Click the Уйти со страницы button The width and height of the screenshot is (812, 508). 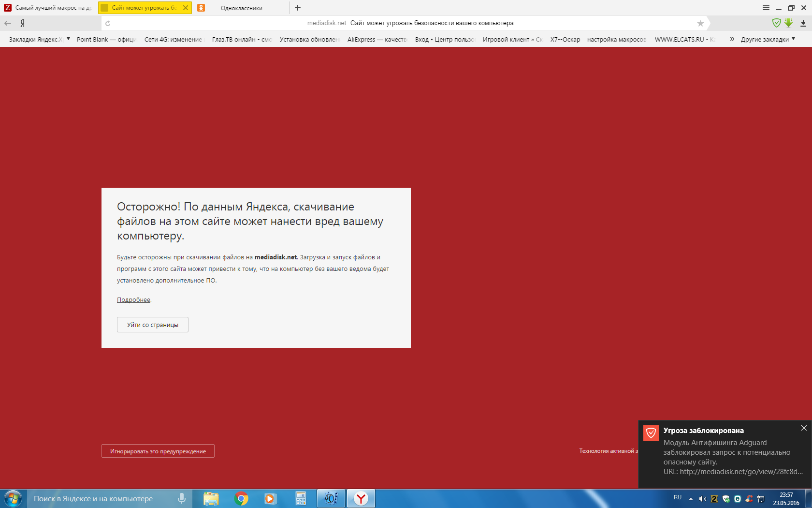click(x=153, y=325)
